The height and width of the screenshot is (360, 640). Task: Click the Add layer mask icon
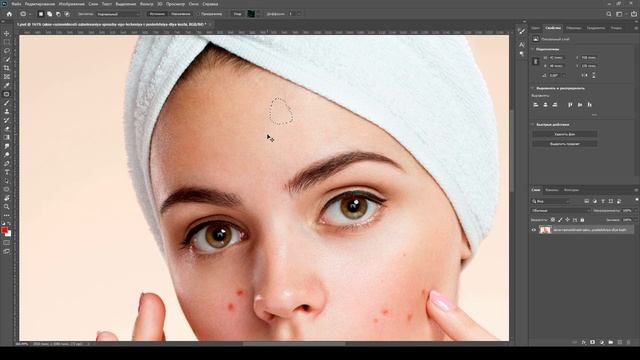coord(593,342)
